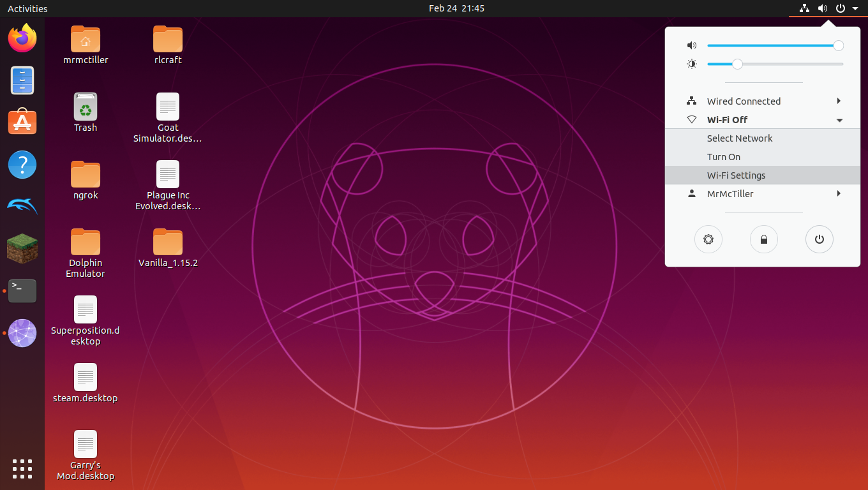Open Terminal from the dock
The width and height of the screenshot is (868, 490).
tap(22, 291)
